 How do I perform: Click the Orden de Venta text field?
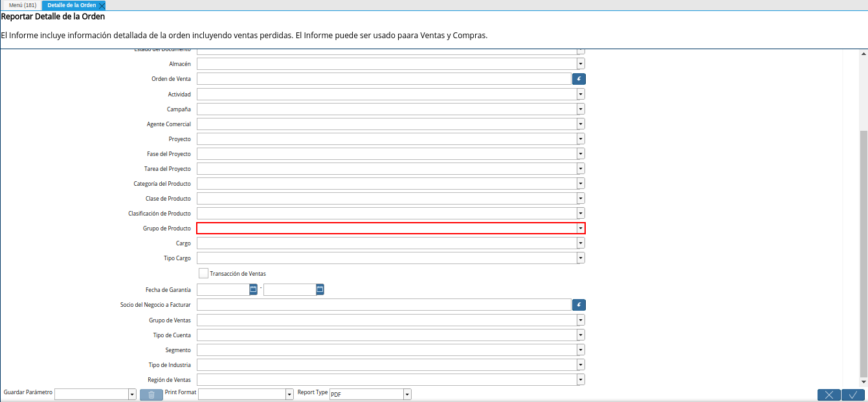click(383, 79)
